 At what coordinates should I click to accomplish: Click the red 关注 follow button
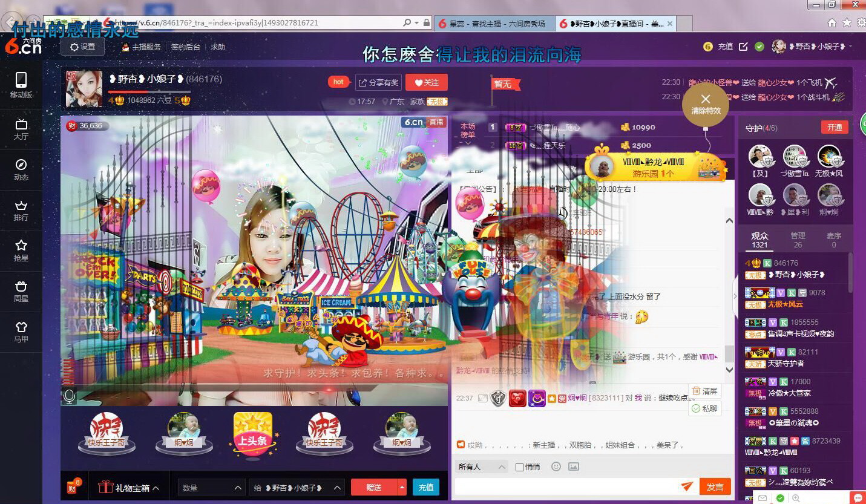tap(427, 83)
